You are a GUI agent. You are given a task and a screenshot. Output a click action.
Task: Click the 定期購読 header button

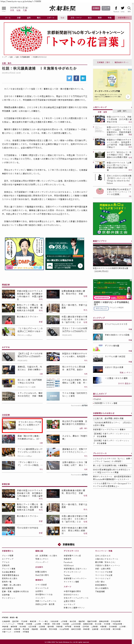tap(96, 8)
